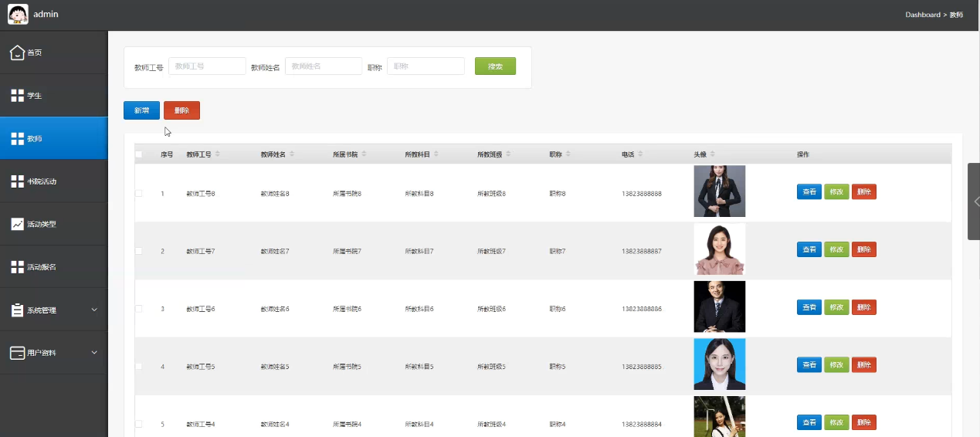Open the Dashboard breadcrumb link

(x=922, y=15)
